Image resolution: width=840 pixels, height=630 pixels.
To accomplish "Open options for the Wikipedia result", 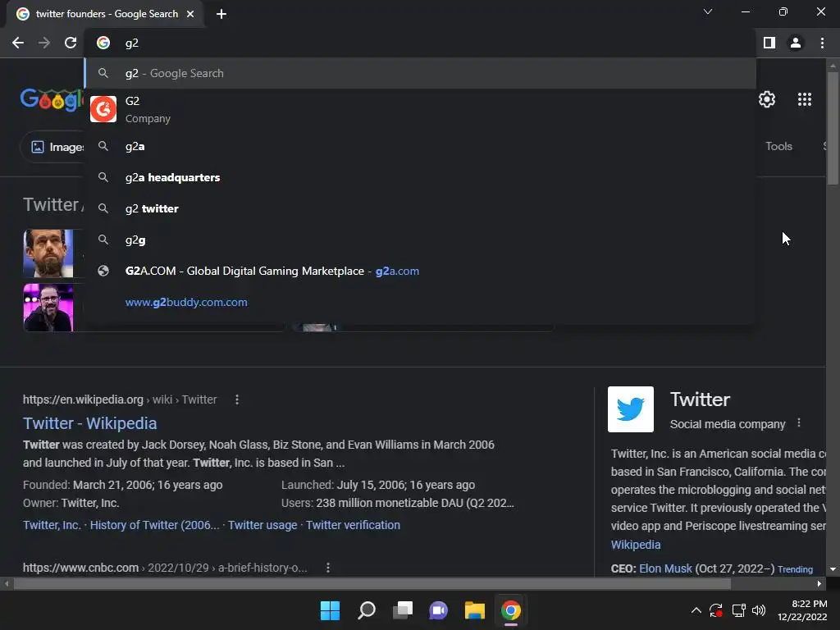I will tap(237, 399).
